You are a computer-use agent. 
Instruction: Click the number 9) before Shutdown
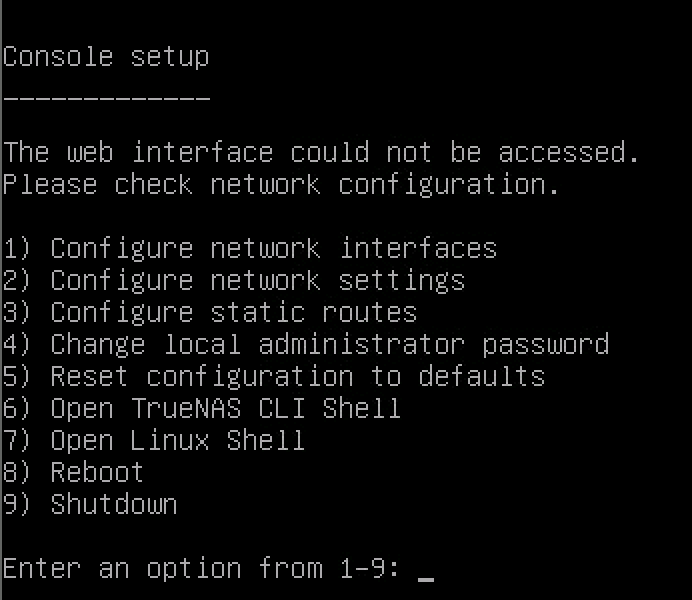coord(17,504)
